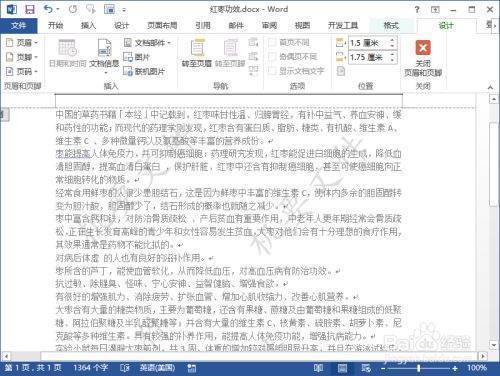The image size is (500, 376).
Task: Click the insert alignment tab icon below 1.75 厘米
Action: pyautogui.click(x=340, y=71)
